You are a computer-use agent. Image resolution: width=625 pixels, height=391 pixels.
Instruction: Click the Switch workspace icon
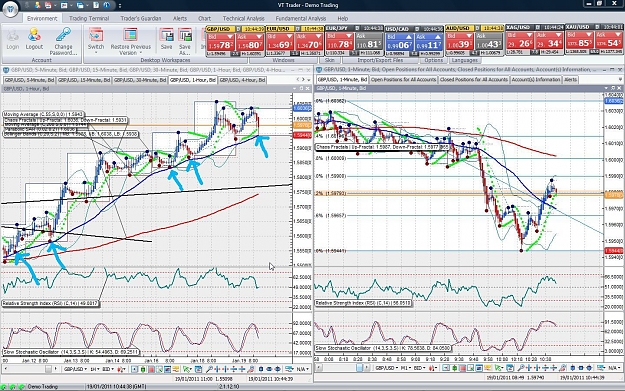click(x=96, y=35)
